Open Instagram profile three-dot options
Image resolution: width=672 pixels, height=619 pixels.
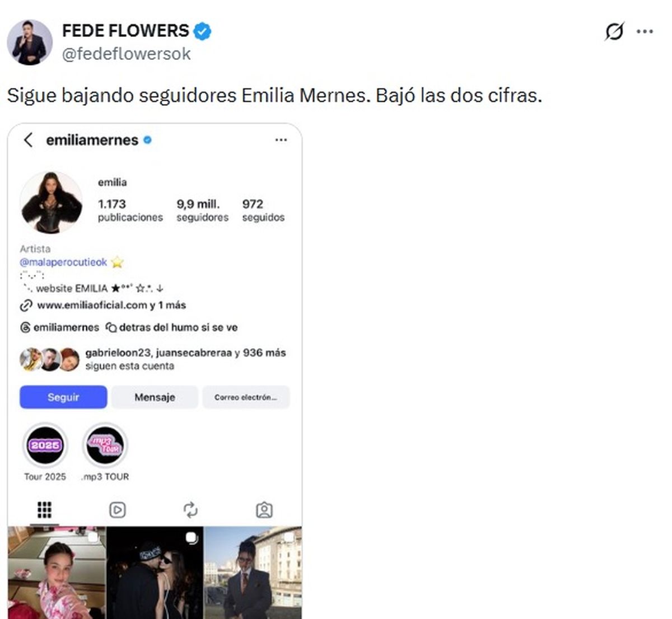(281, 140)
